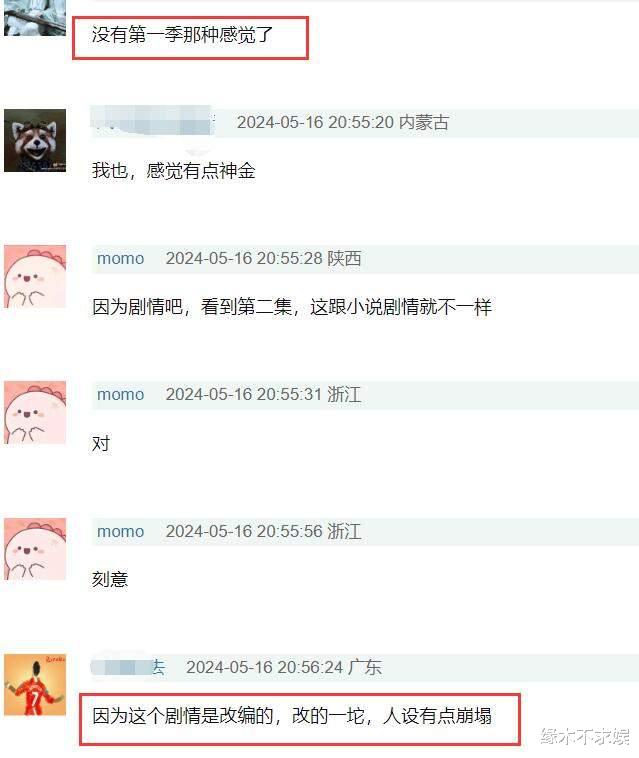Click the momo avatar next to comment 刻意
This screenshot has width=639, height=758.
click(x=35, y=549)
